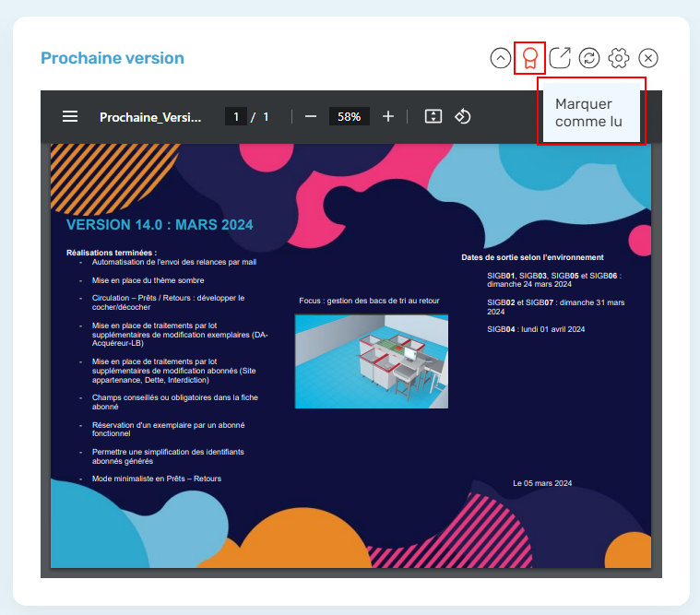Screen dimensions: 700x615
Task: Click "Dates de sortie selon l'environnement" heading
Action: tap(532, 257)
